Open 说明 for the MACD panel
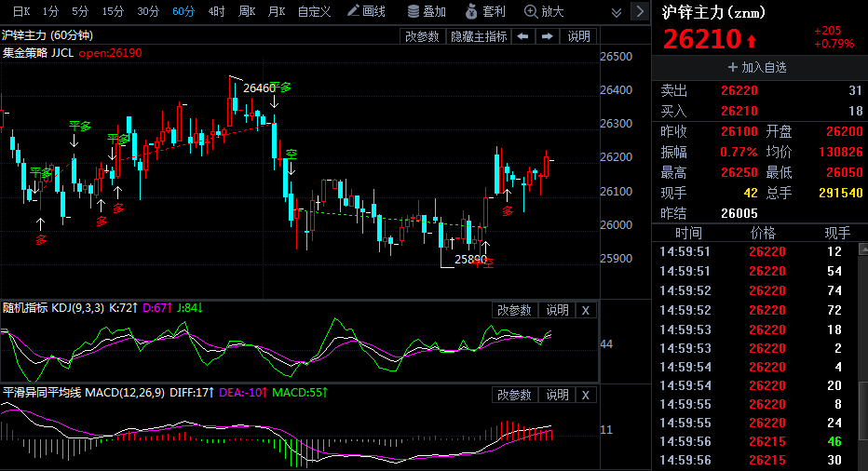Viewport: 868px width, 471px height. (557, 395)
